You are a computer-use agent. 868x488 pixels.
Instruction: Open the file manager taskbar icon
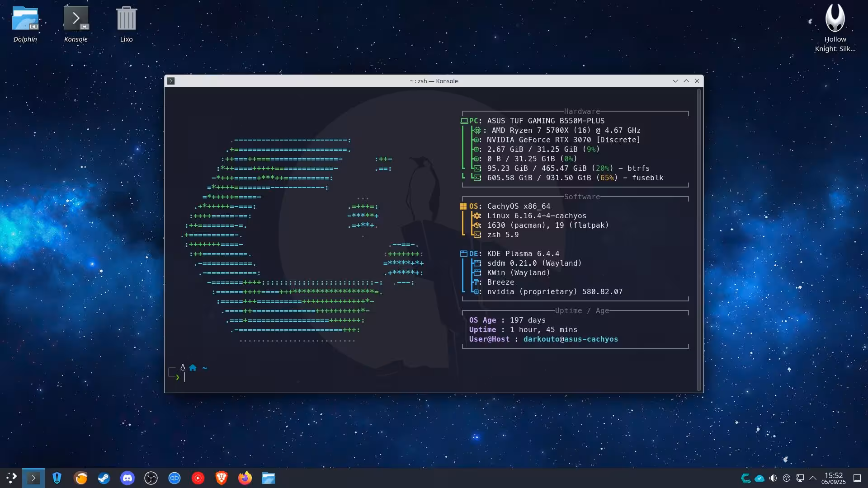pyautogui.click(x=269, y=478)
